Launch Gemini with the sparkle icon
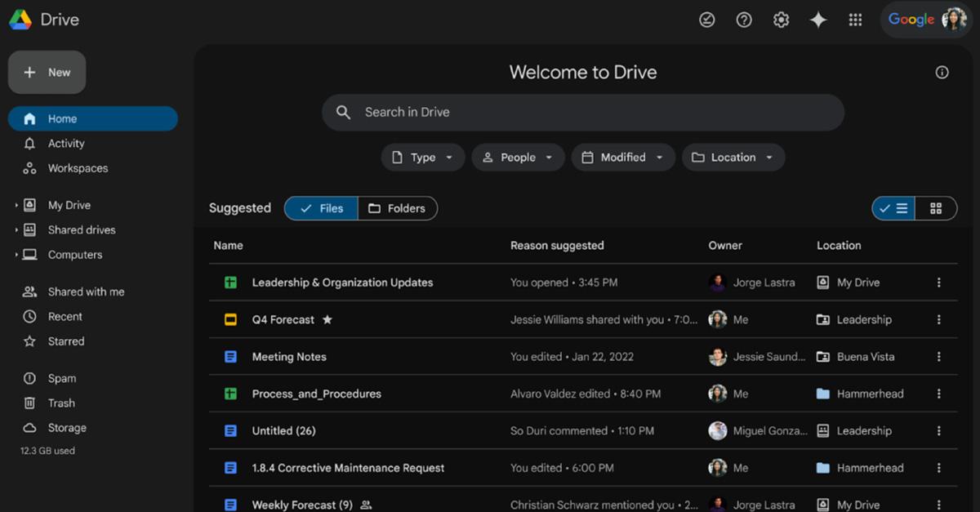This screenshot has height=512, width=980. [x=817, y=19]
